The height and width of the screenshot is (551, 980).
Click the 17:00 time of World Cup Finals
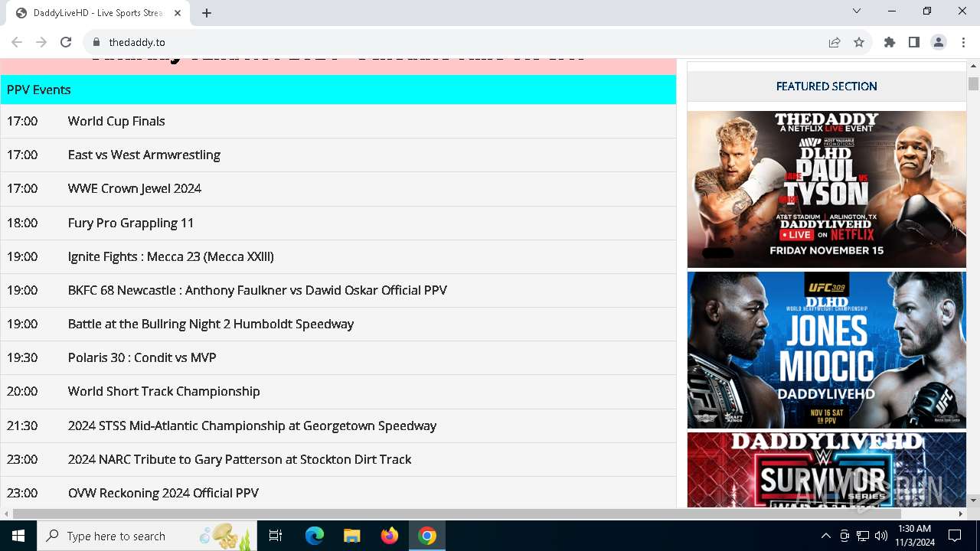[x=22, y=121]
